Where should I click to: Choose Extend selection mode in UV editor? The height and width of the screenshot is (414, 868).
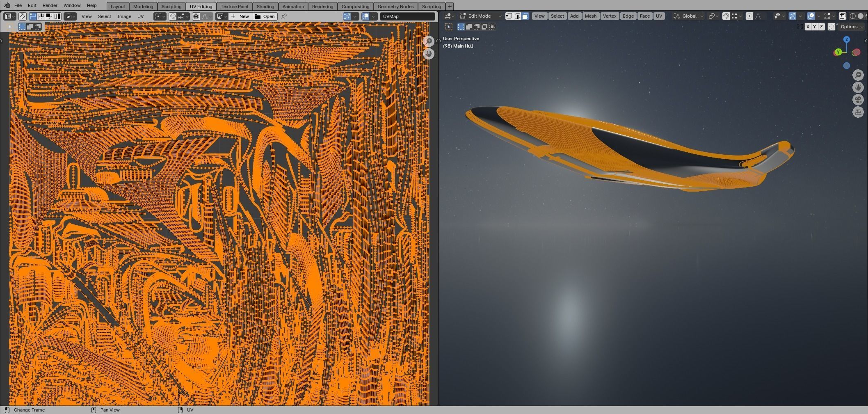(x=30, y=27)
